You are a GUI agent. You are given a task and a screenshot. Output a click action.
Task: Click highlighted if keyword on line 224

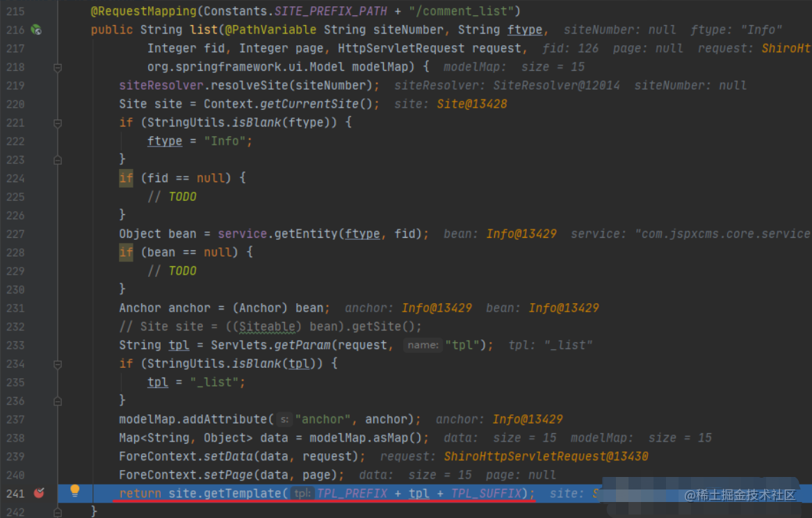(126, 178)
